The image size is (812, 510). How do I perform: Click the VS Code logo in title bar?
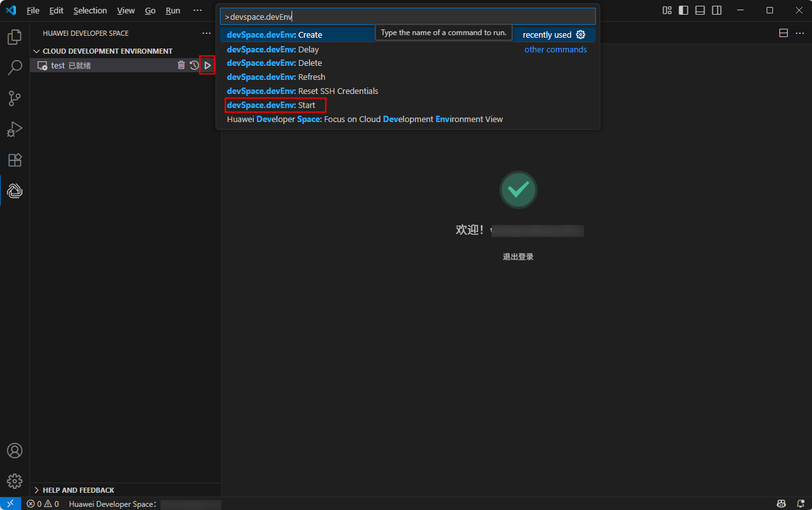point(11,10)
